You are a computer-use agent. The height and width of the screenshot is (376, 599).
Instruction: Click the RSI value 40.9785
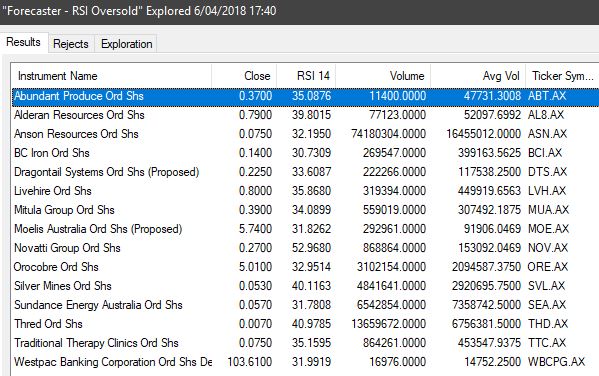pyautogui.click(x=311, y=324)
